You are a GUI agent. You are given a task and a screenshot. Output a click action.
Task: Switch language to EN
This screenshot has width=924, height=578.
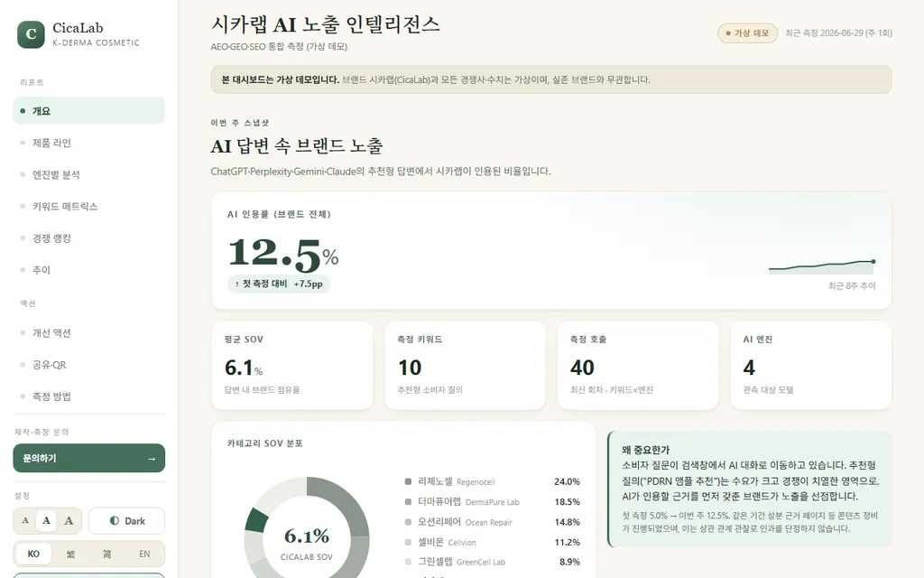[144, 554]
